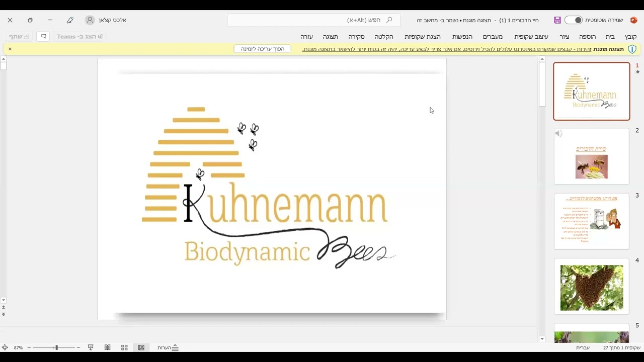Click the thumbnail pane scroll down arrow

[x=542, y=339]
